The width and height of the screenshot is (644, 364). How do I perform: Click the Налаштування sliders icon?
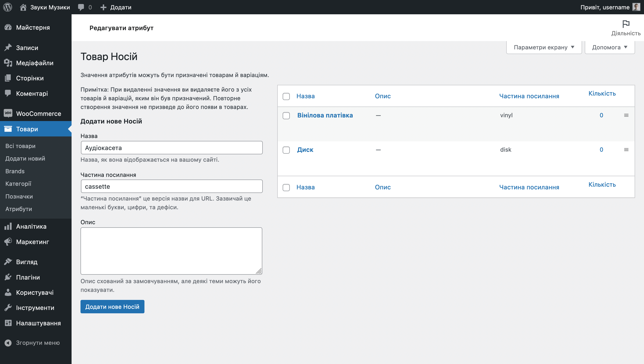(8, 323)
